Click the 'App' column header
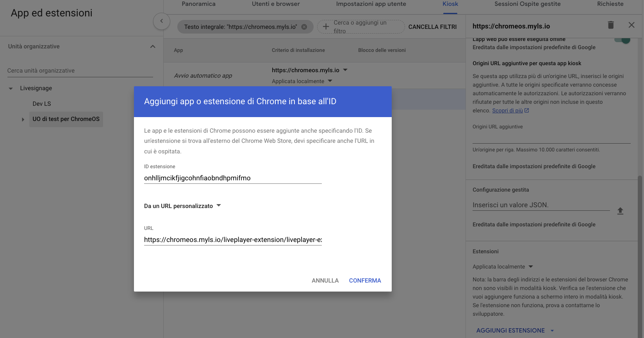 click(x=178, y=50)
